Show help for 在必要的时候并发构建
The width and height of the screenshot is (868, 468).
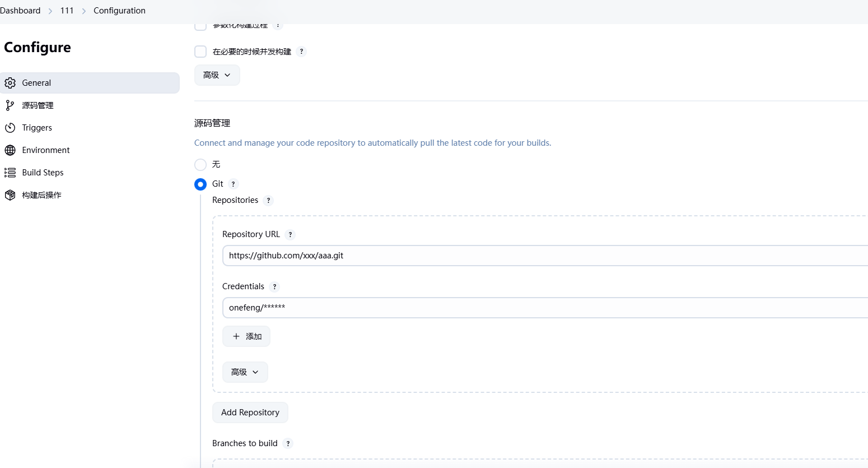pos(301,52)
